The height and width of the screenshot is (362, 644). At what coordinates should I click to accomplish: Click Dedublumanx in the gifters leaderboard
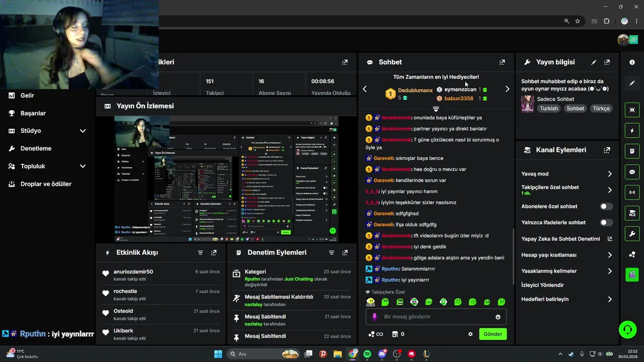click(x=415, y=90)
